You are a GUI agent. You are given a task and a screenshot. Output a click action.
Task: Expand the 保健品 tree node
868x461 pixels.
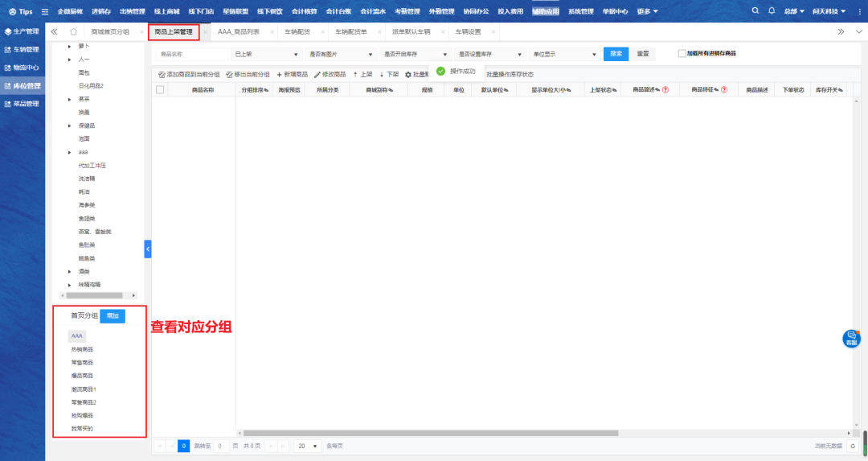coord(70,126)
